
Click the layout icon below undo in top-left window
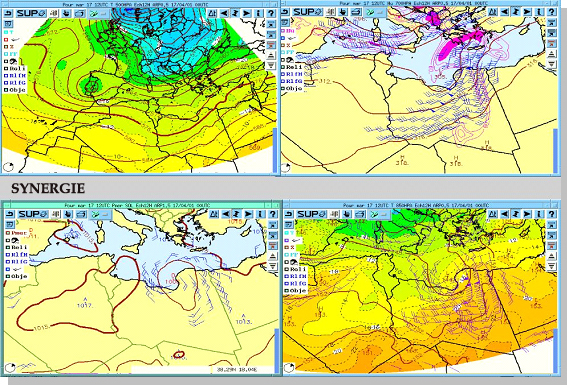pyautogui.click(x=8, y=24)
